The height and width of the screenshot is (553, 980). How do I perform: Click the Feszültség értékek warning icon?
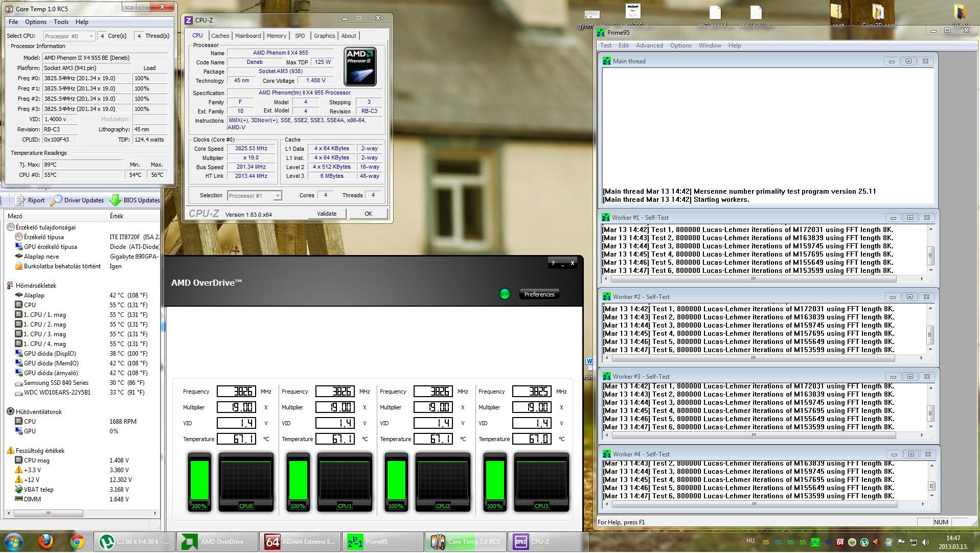10,450
